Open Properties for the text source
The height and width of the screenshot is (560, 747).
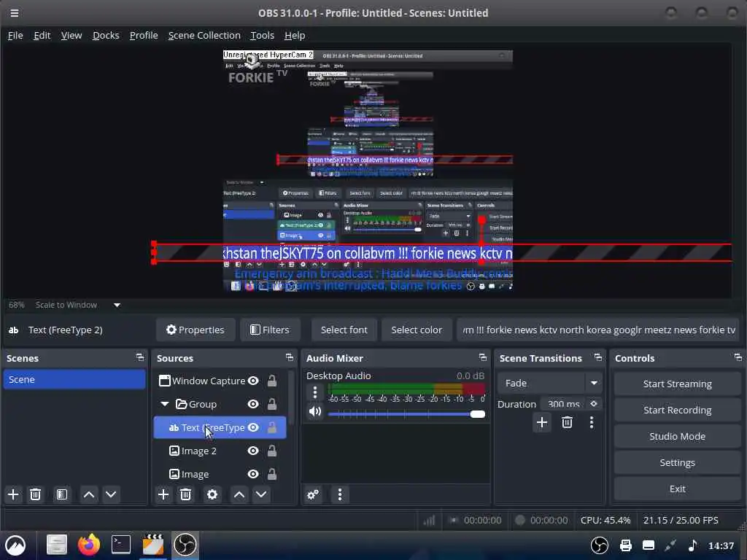(x=196, y=330)
